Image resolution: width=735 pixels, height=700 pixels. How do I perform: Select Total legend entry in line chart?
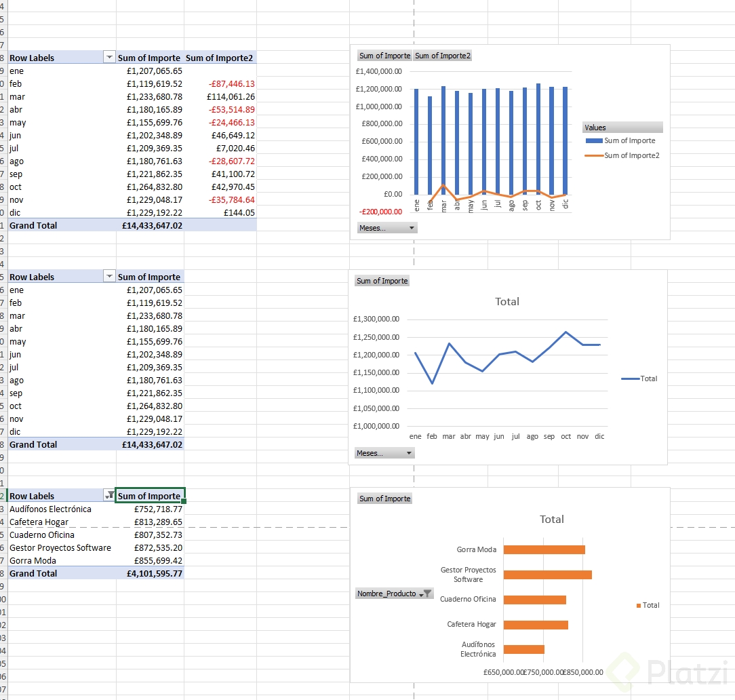pos(639,378)
